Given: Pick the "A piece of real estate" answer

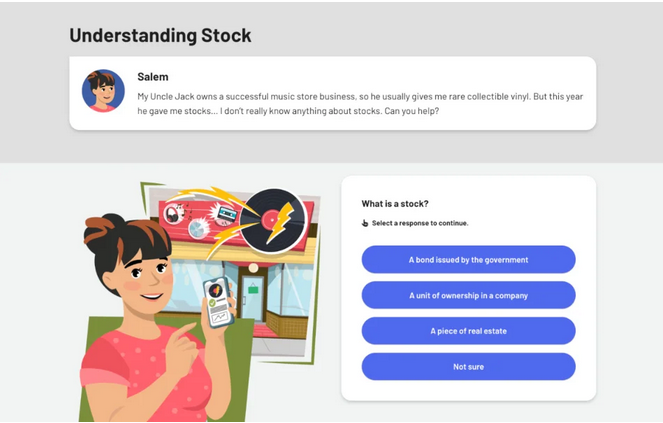Looking at the screenshot, I should click(468, 331).
